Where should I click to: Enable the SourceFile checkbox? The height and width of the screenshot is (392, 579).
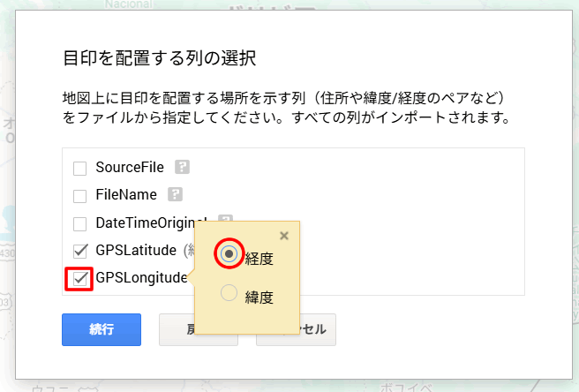(x=80, y=168)
